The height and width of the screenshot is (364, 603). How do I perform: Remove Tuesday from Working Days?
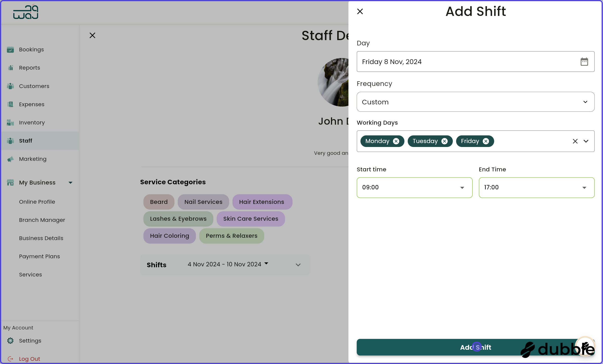(x=445, y=141)
